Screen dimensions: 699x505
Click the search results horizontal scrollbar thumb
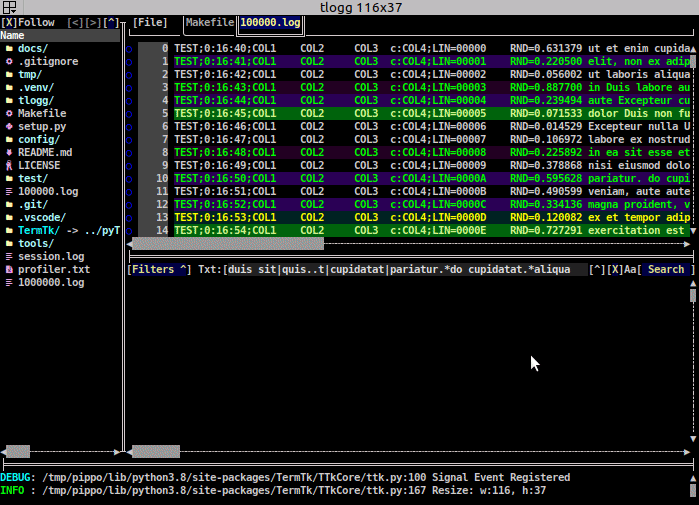click(x=156, y=452)
